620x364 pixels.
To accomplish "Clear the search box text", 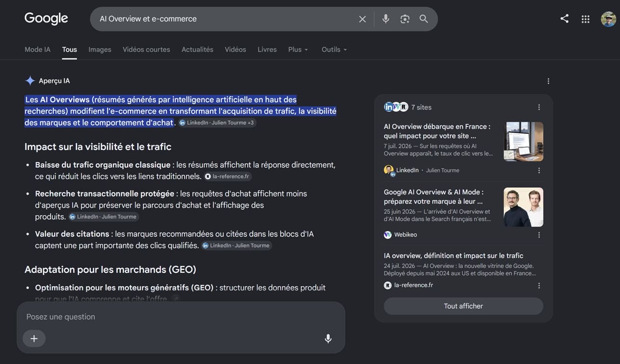I will (x=363, y=19).
